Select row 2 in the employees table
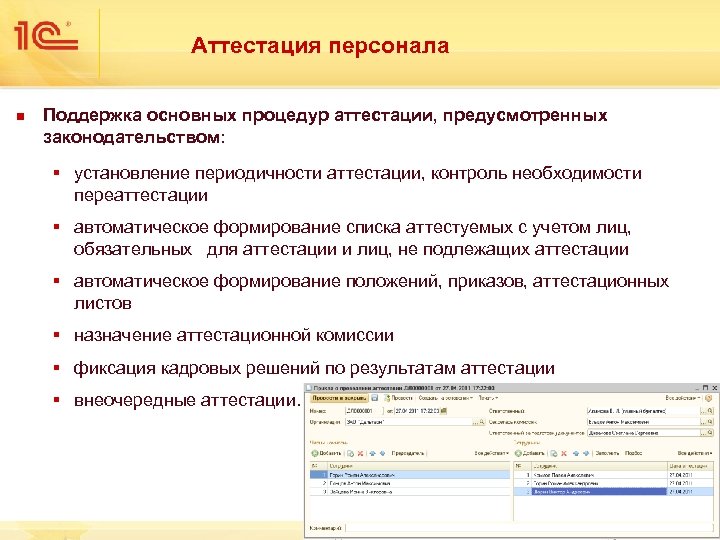The height and width of the screenshot is (540, 720). [x=613, y=483]
